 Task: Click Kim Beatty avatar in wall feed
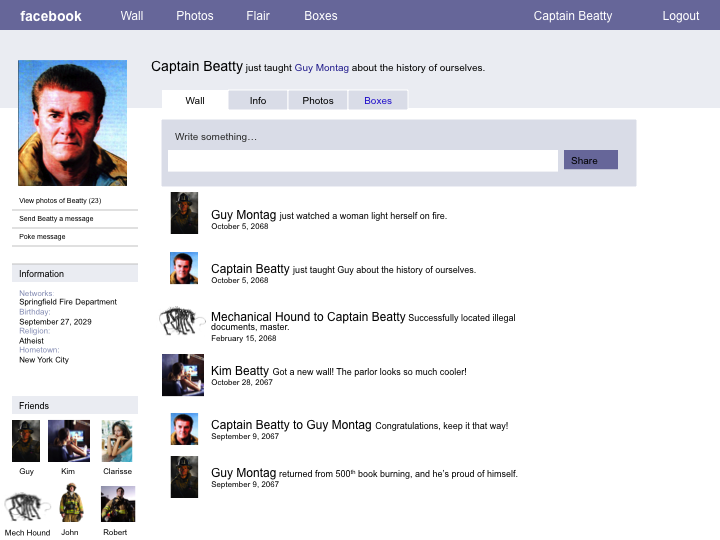183,375
